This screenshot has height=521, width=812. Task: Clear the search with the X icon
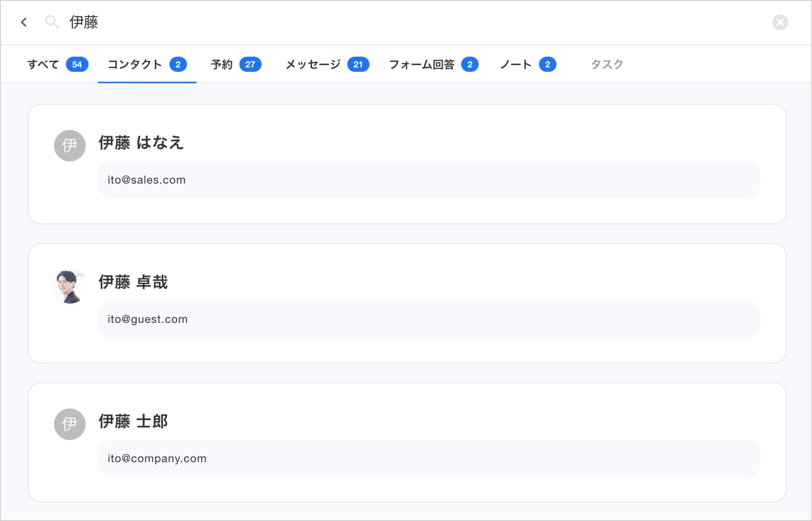pos(780,22)
